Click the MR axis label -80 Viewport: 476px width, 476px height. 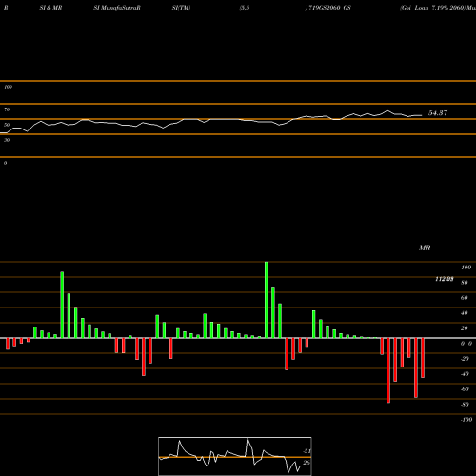pos(465,405)
